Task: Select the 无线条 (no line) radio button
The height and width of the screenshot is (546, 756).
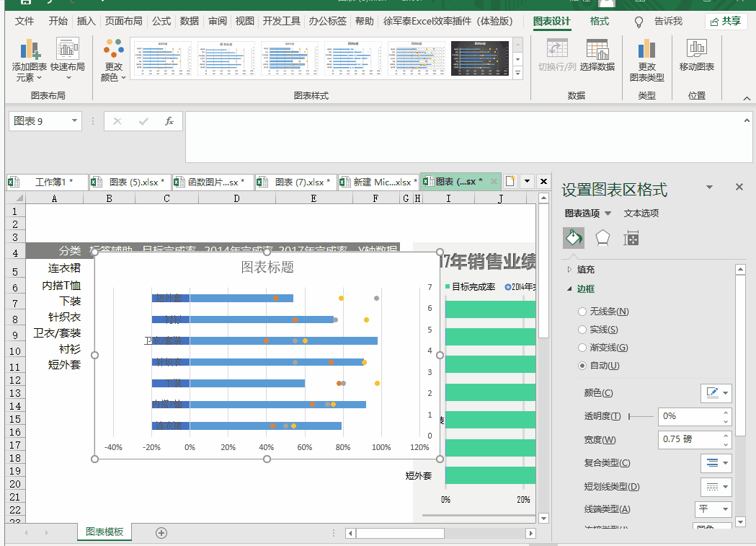Action: point(582,312)
